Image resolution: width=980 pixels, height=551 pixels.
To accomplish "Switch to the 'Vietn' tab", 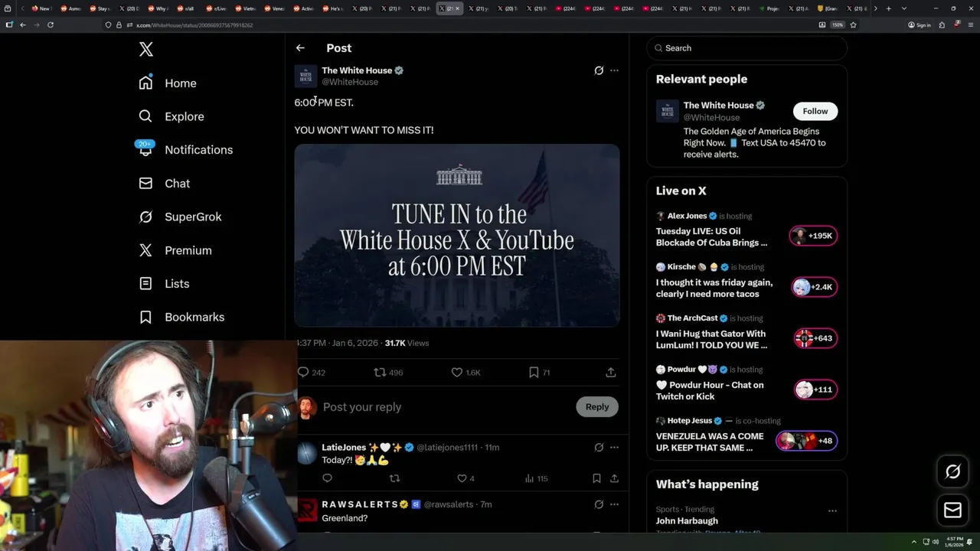I will [247, 8].
